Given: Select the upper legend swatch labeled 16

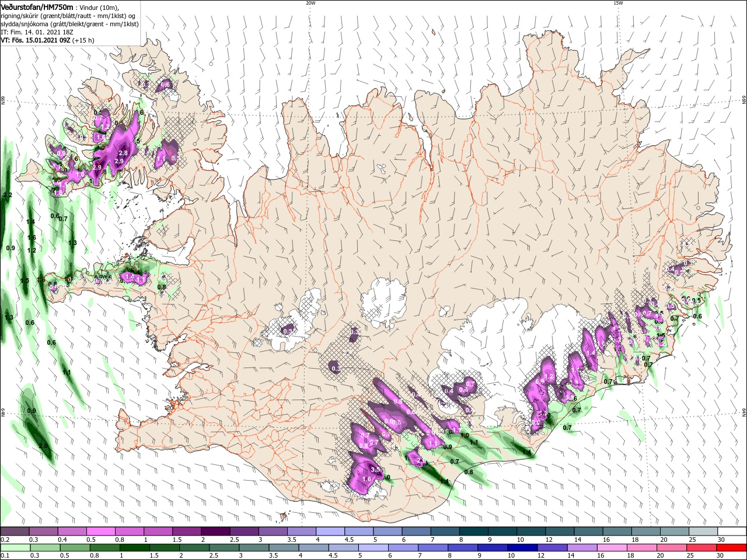Looking at the screenshot, I should pyautogui.click(x=617, y=531).
